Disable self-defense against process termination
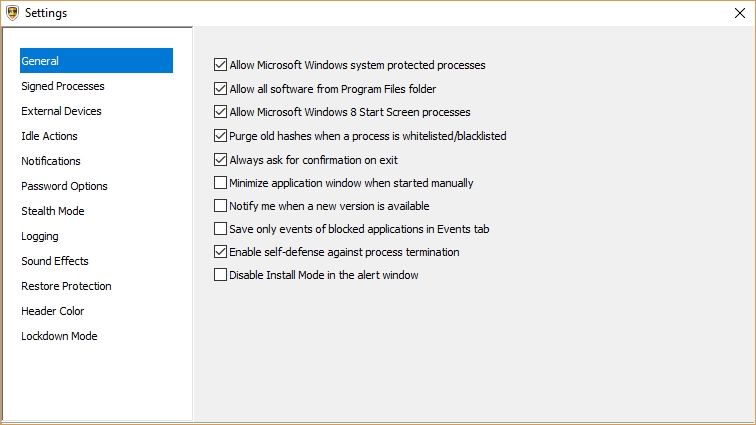The height and width of the screenshot is (425, 756). coord(221,252)
